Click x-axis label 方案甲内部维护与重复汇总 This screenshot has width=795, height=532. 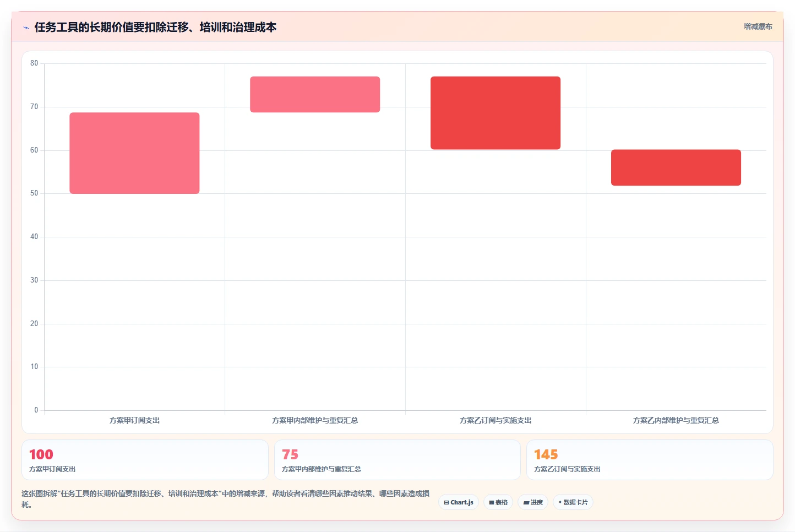click(x=315, y=420)
